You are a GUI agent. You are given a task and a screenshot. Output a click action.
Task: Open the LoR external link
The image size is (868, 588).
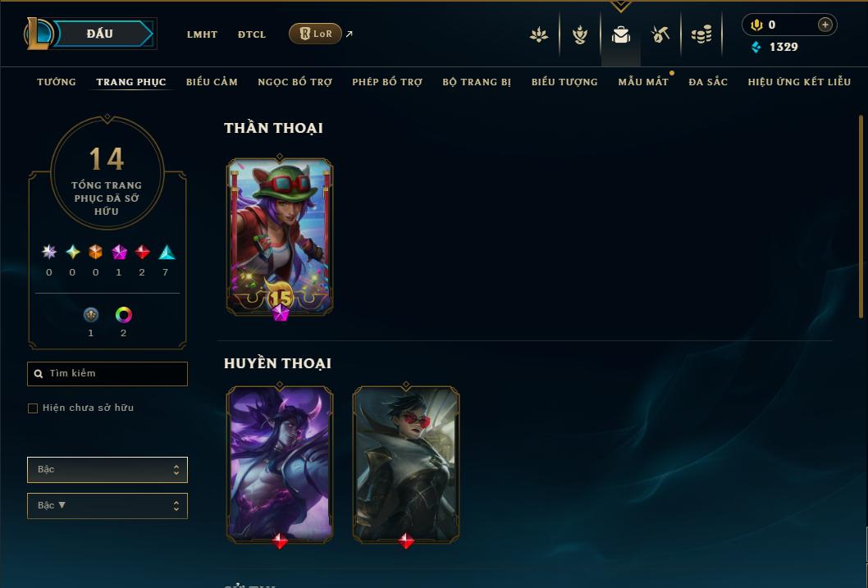(321, 34)
